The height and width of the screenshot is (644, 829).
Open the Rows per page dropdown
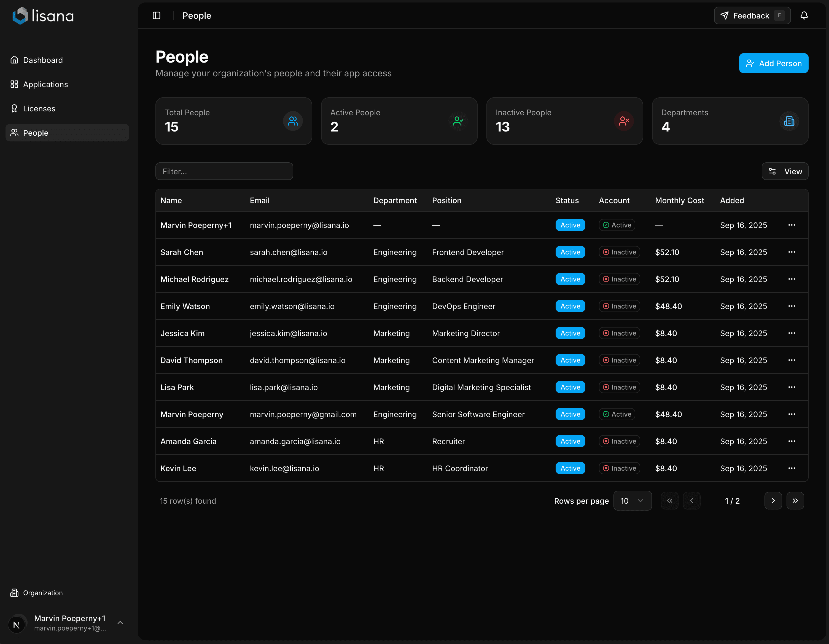[632, 501]
